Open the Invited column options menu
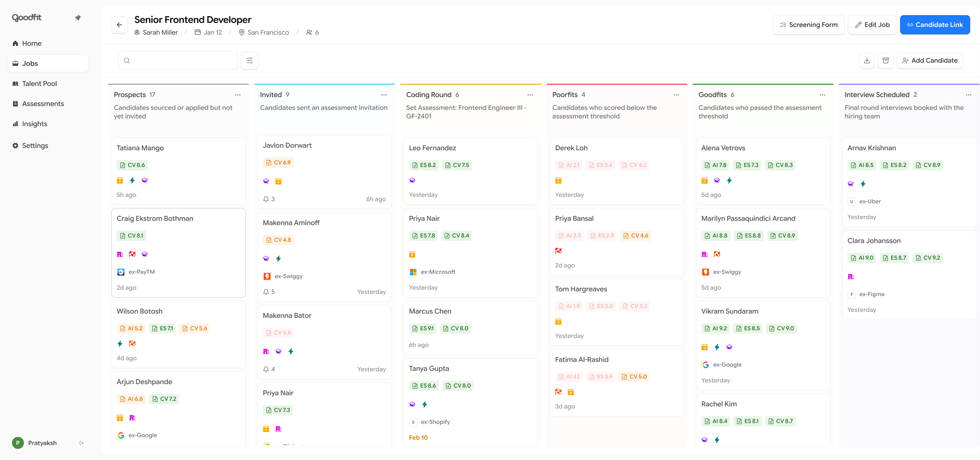This screenshot has width=980, height=460. tap(384, 95)
